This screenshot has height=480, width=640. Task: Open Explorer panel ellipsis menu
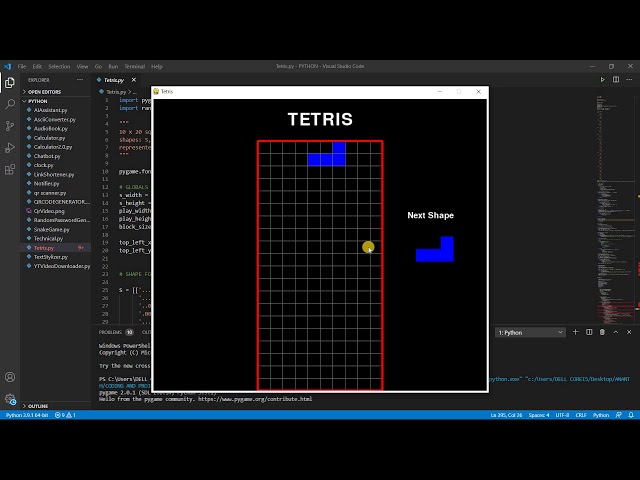click(80, 80)
